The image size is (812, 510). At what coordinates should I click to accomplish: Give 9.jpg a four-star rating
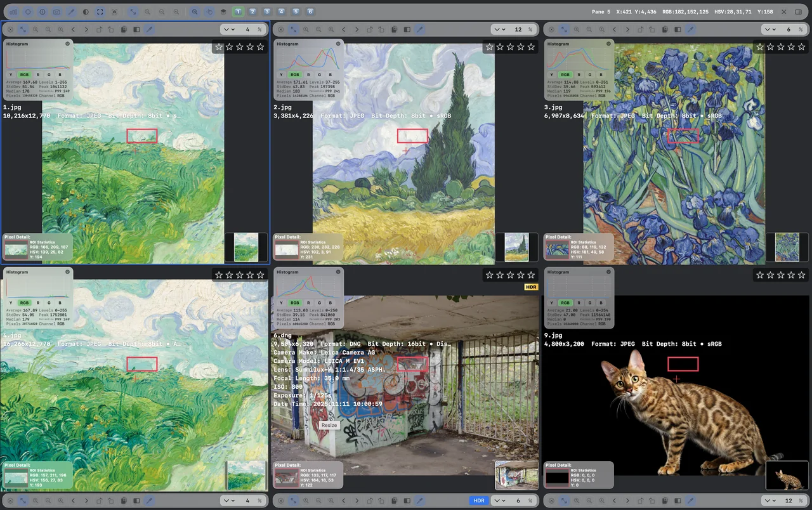(x=791, y=275)
